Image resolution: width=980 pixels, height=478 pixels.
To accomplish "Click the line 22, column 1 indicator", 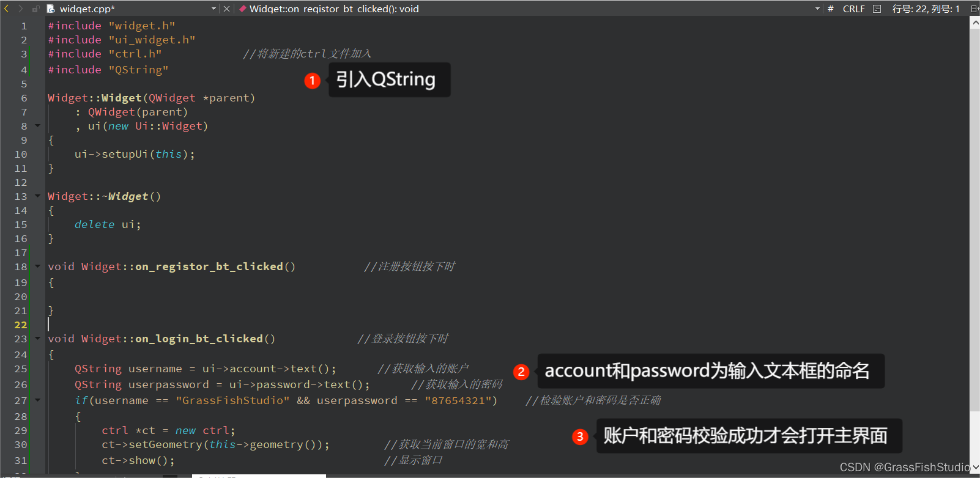I will (926, 9).
